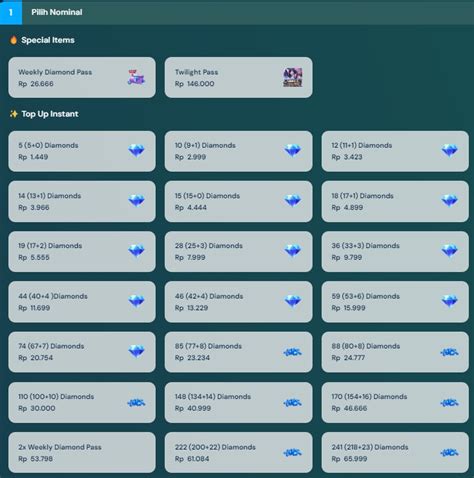
Task: Click diamond icon on 44 (40+4) Diamonds
Action: tap(136, 301)
